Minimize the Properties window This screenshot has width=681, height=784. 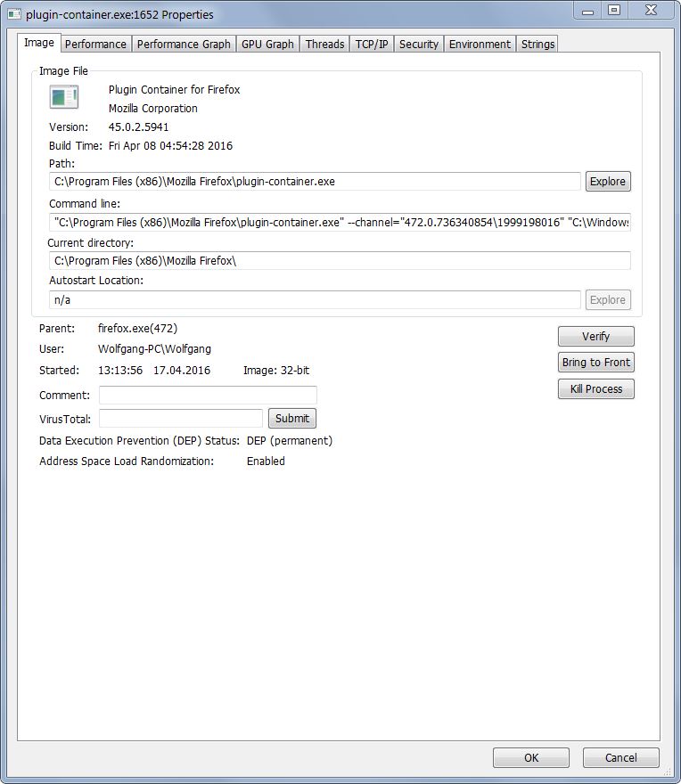(588, 11)
